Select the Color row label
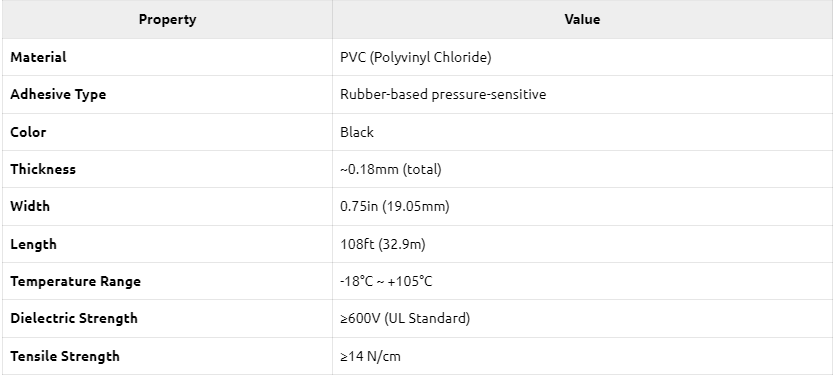The image size is (833, 378). (28, 132)
